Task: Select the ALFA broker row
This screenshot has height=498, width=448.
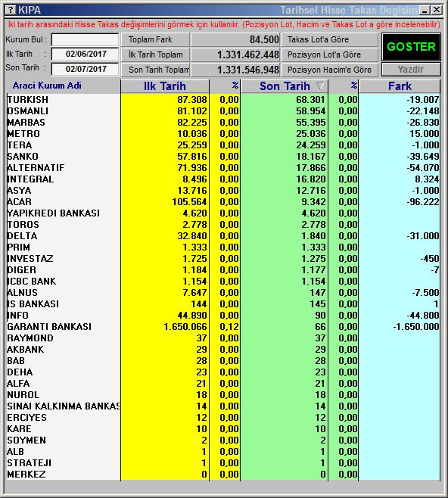Action: [223, 384]
